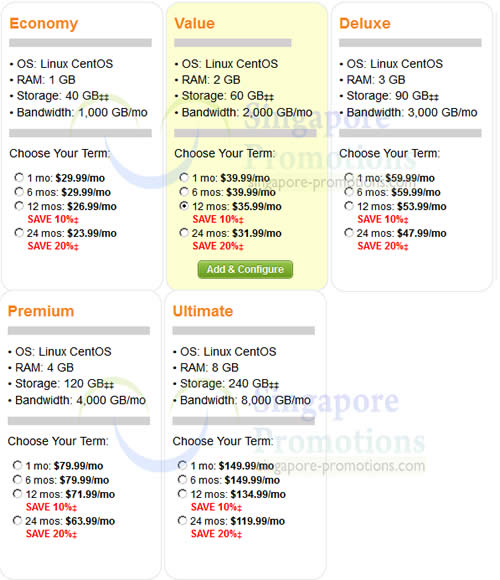Choose Deluxe 24 mos $47.99/mo term
This screenshot has height=580, width=500.
349,233
